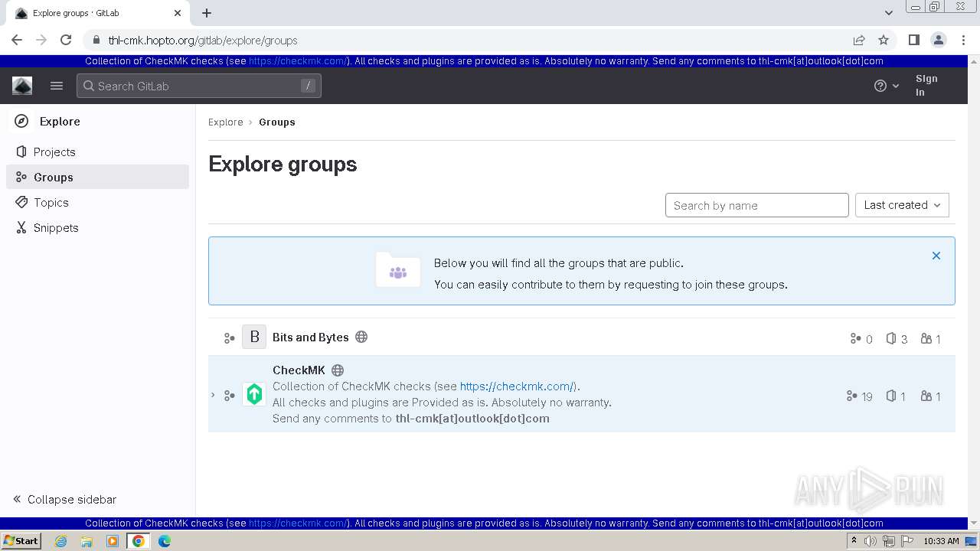Click member count icon for Bits and Bytes
The width and height of the screenshot is (980, 551).
click(926, 338)
